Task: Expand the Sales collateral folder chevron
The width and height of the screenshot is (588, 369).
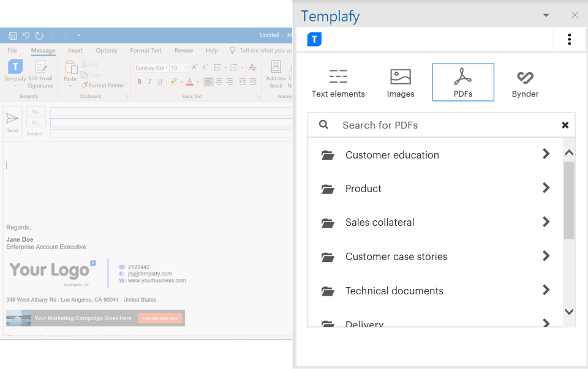Action: [546, 222]
